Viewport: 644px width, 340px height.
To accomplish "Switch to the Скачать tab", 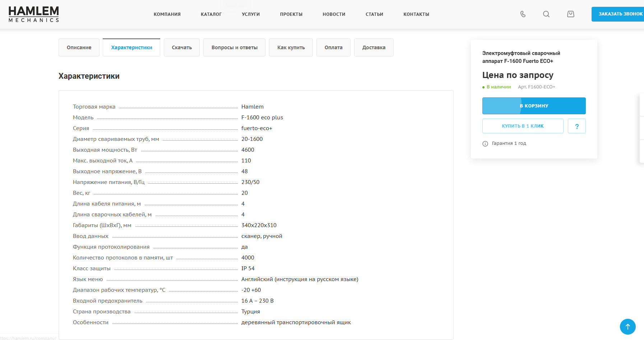I will point(182,47).
